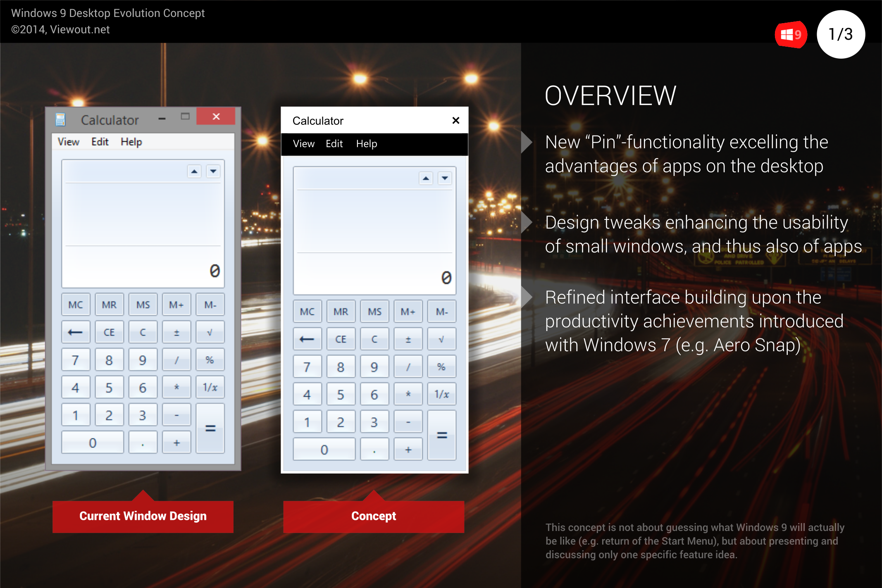Click multiply key in Concept Calculator
This screenshot has height=588, width=882.
[408, 394]
